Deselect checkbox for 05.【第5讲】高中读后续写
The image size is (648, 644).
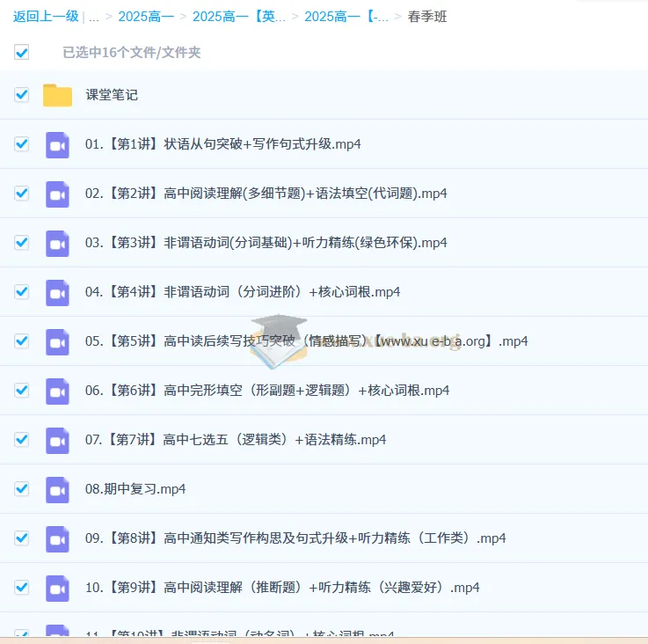pos(22,341)
